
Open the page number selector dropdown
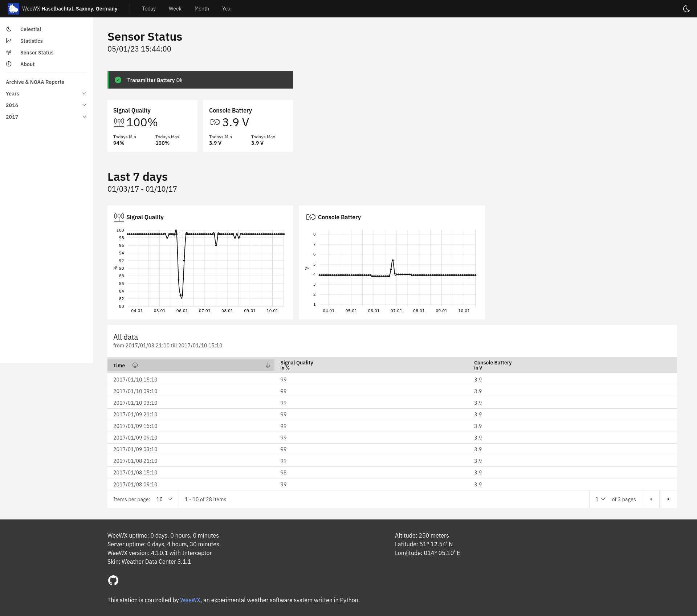600,499
